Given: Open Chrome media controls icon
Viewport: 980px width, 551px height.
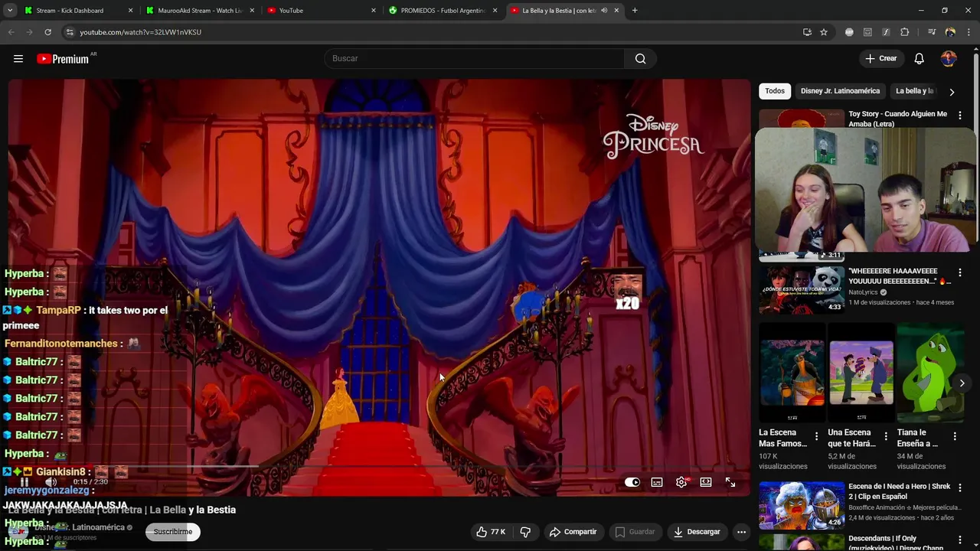Looking at the screenshot, I should point(932,32).
